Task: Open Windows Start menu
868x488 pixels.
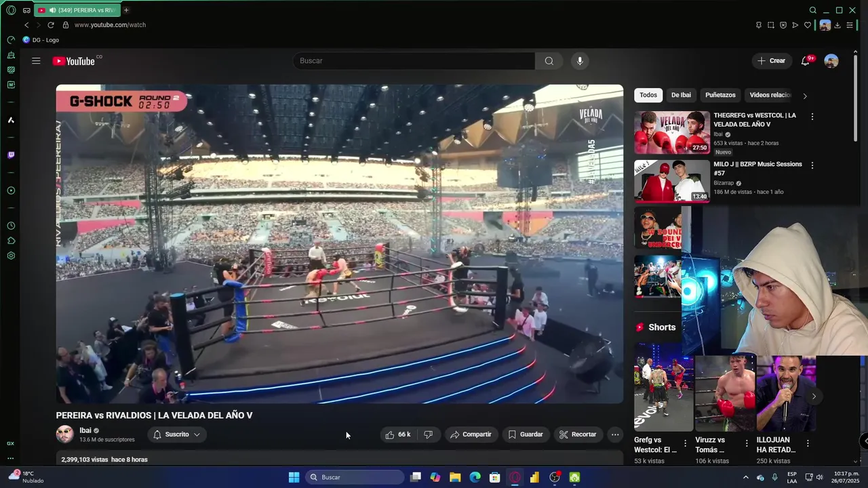Action: click(294, 477)
